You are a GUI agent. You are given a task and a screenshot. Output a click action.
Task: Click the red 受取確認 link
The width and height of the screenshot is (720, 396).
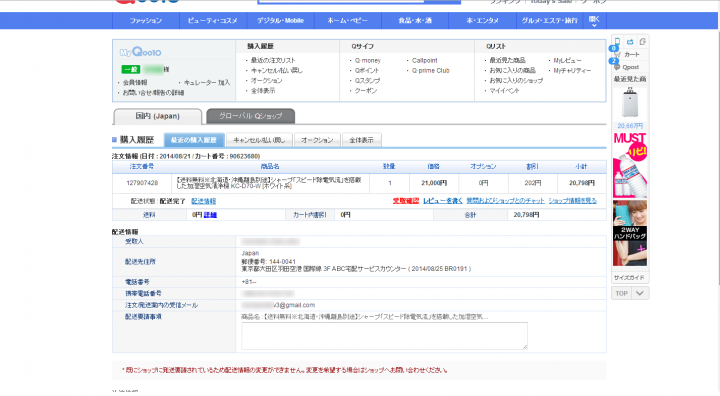point(406,201)
